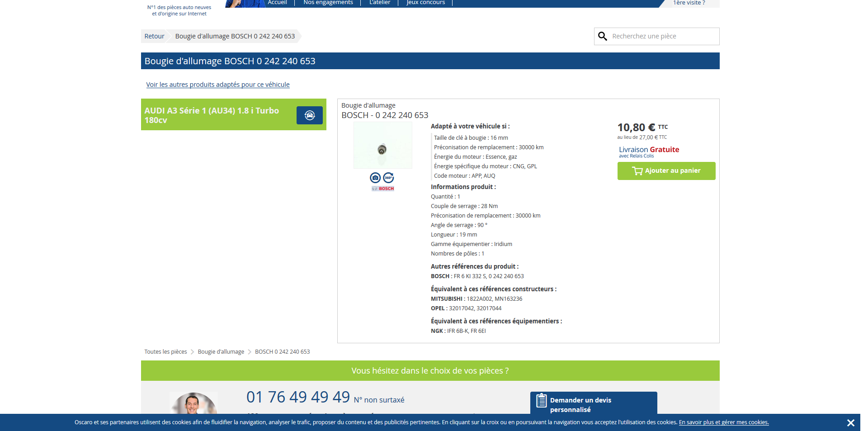868x431 pixels.
Task: Click the clipboard icon for quote request
Action: click(x=541, y=401)
